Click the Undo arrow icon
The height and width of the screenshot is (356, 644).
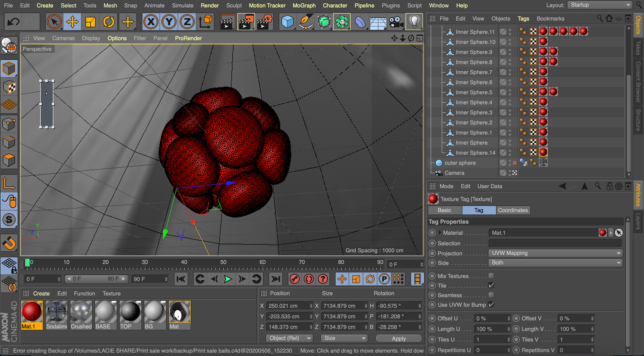(13, 22)
